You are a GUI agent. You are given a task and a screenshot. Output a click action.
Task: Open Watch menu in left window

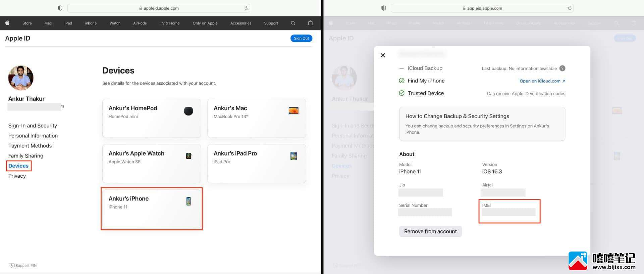[x=115, y=23]
